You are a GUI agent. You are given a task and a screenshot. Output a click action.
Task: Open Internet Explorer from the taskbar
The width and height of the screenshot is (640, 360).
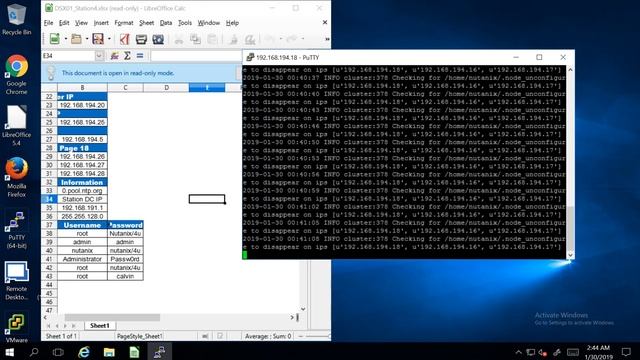pyautogui.click(x=84, y=352)
